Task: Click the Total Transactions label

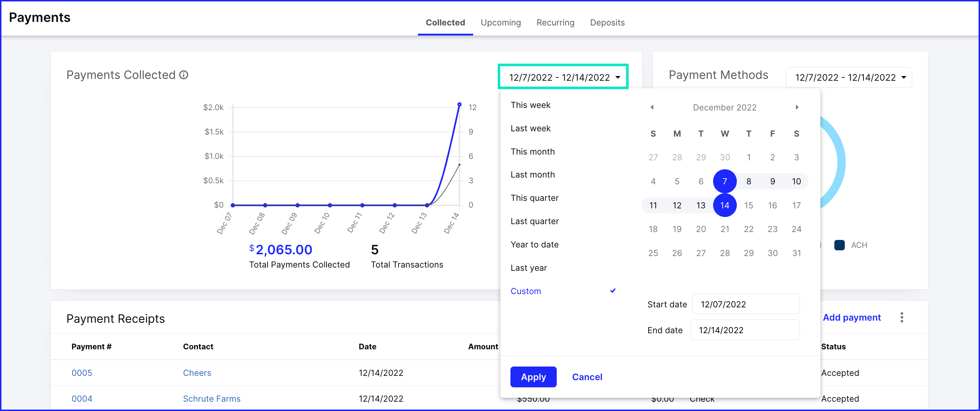Action: [x=407, y=265]
